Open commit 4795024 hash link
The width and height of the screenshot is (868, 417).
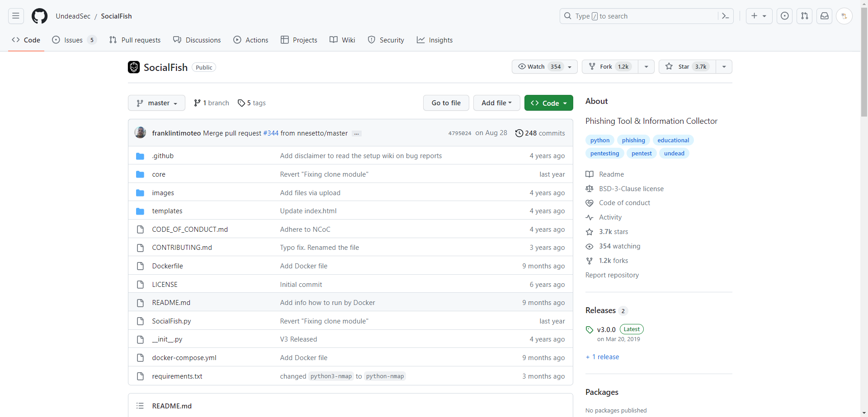pos(460,133)
